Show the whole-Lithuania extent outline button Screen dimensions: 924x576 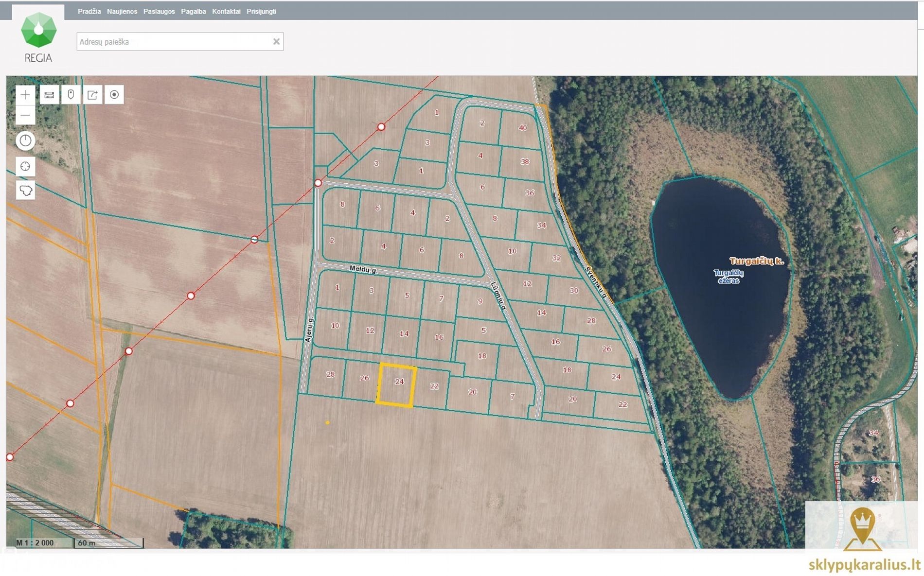pos(25,190)
